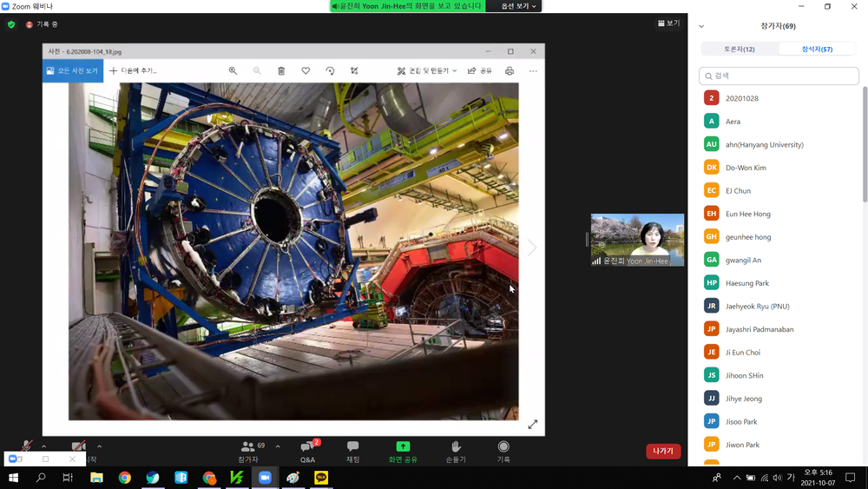Open KakaoTalk from taskbar

coord(321,478)
